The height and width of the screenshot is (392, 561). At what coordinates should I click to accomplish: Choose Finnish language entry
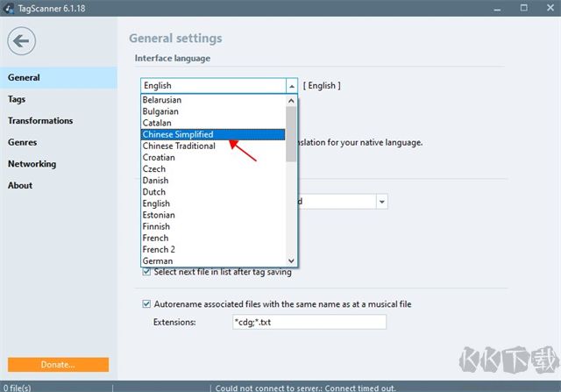(x=213, y=226)
